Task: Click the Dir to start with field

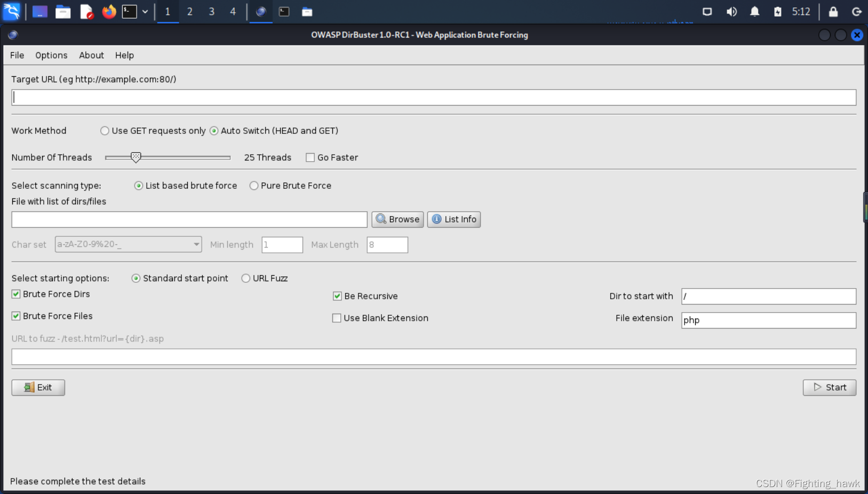Action: tap(769, 296)
